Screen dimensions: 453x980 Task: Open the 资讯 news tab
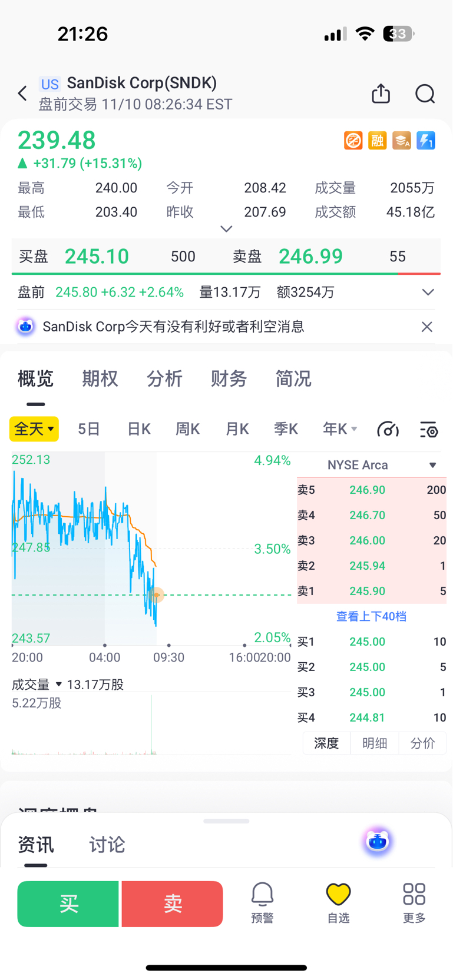(36, 845)
